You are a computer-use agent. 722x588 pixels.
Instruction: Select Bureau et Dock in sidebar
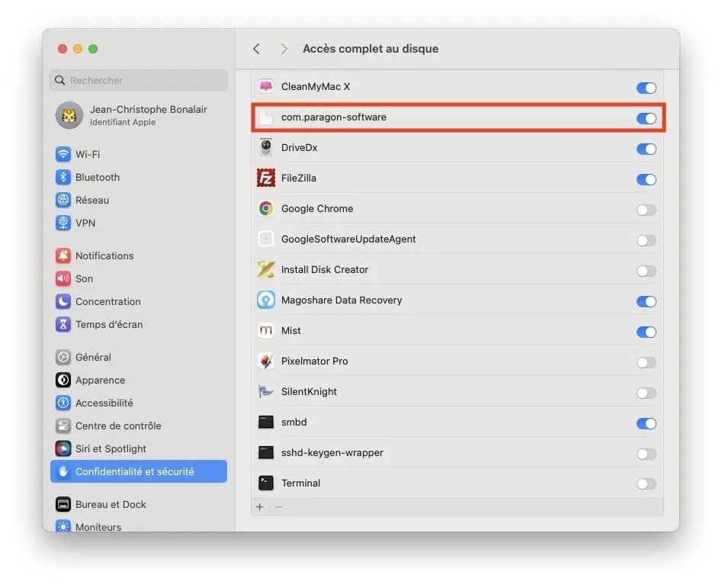point(111,504)
